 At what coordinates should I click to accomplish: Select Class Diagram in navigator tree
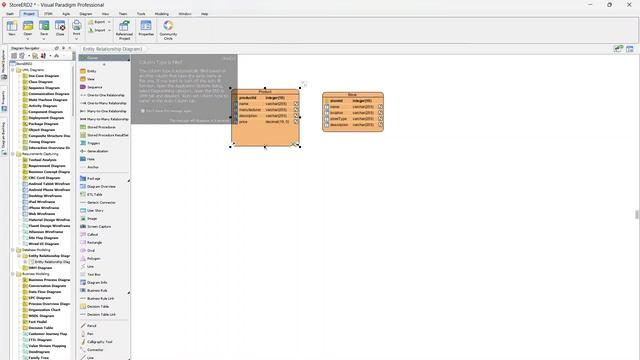[40, 82]
